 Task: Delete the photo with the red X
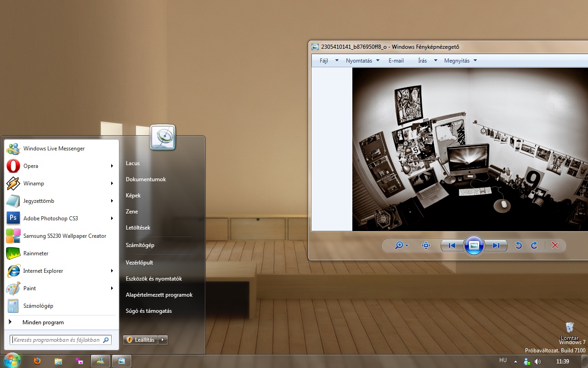pos(555,246)
